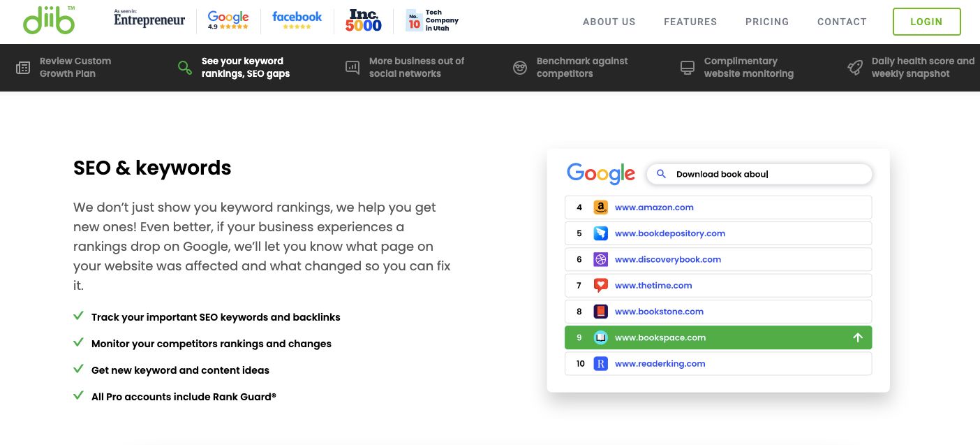Click the magnifier keyword rankings icon
This screenshot has height=445, width=980.
click(185, 68)
